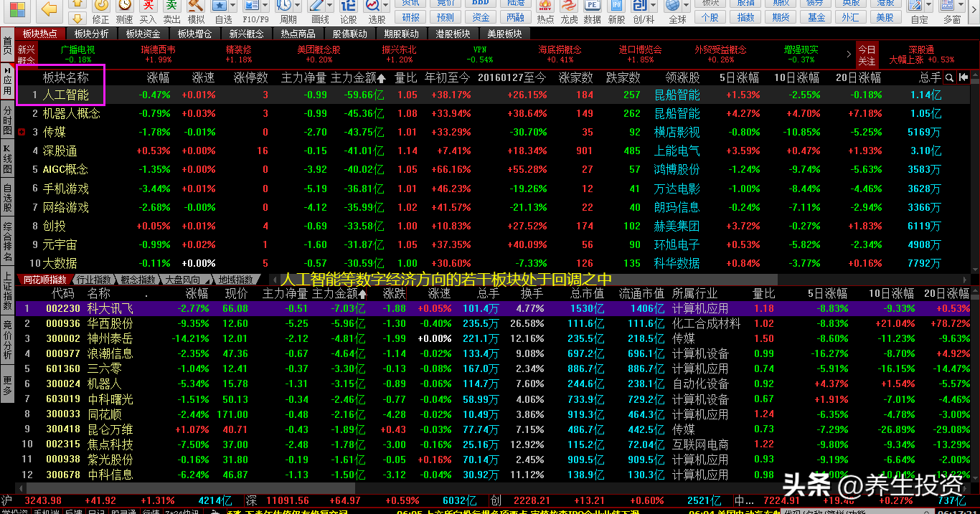Click the yellow back arrow icon

tap(49, 9)
